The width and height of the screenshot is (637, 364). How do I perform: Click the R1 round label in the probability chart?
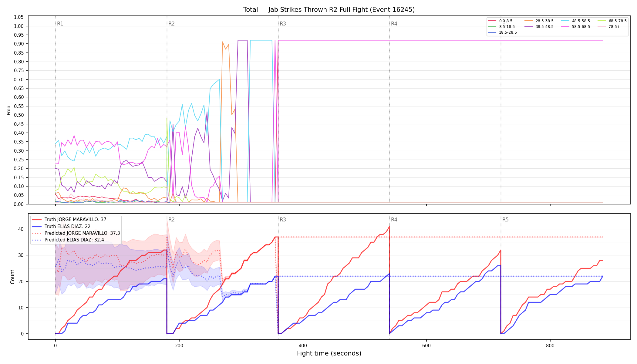click(60, 24)
